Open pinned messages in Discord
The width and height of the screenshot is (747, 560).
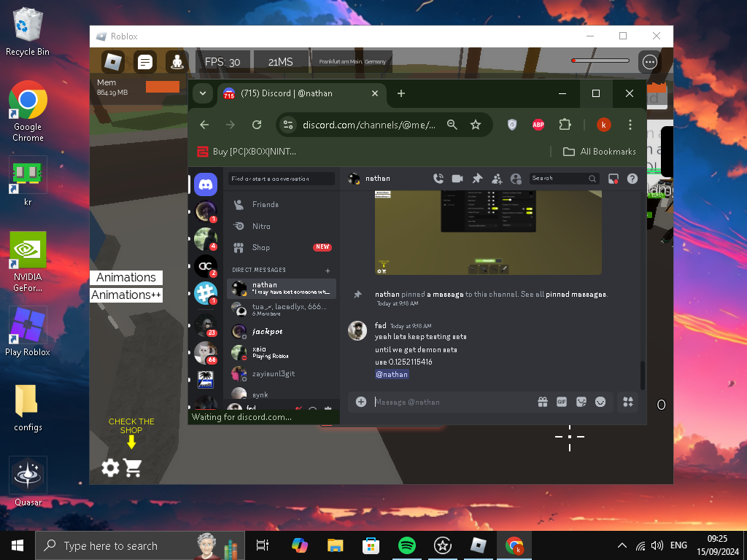pos(477,179)
